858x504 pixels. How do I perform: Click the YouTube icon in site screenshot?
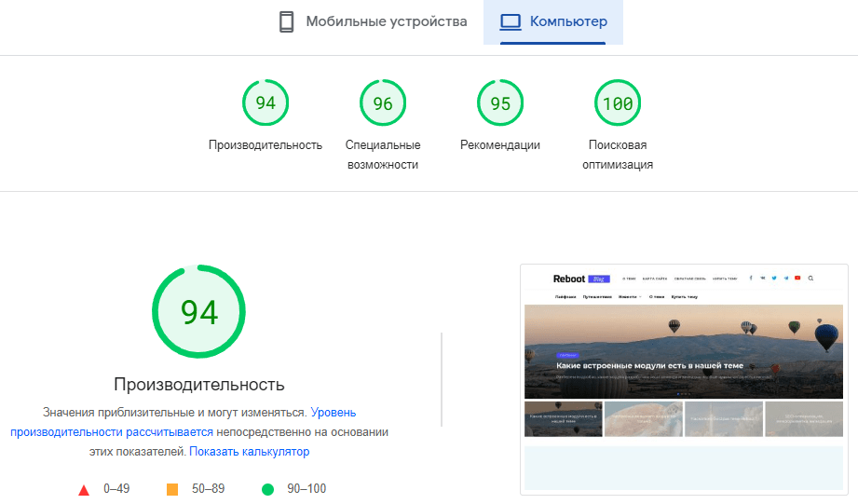coord(797,278)
